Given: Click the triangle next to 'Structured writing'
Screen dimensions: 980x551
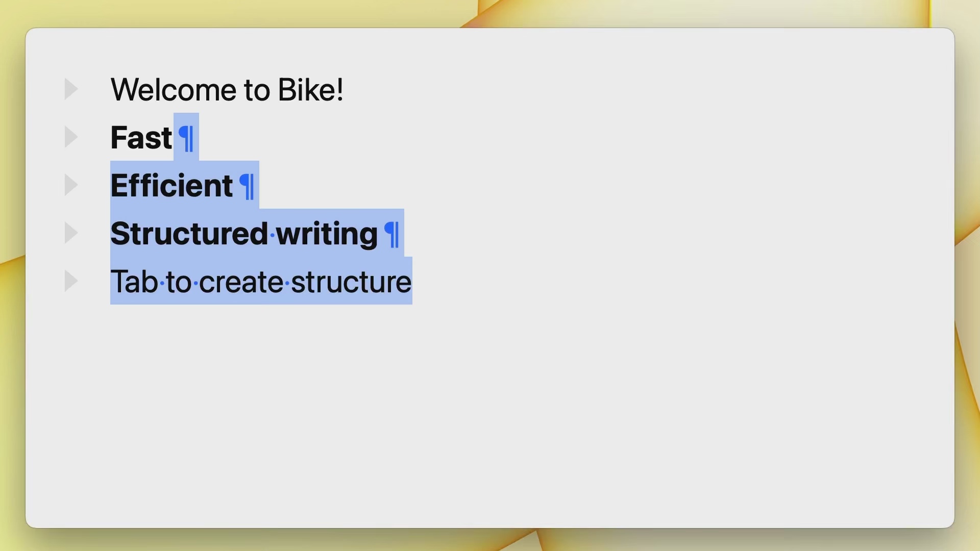Looking at the screenshot, I should click(x=71, y=233).
